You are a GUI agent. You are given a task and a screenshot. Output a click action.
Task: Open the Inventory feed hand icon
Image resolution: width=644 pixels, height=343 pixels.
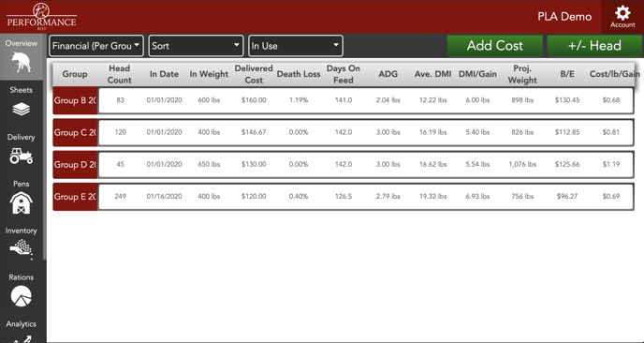(x=21, y=249)
